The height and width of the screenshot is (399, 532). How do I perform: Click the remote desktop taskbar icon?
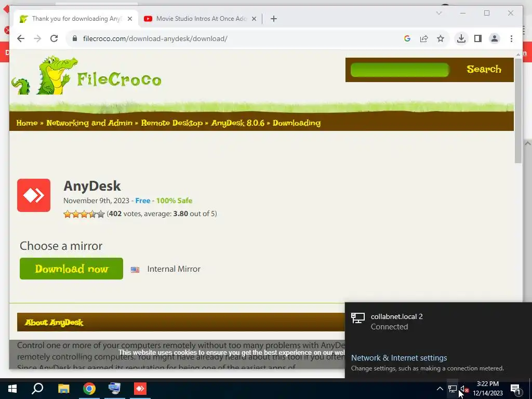(x=114, y=389)
